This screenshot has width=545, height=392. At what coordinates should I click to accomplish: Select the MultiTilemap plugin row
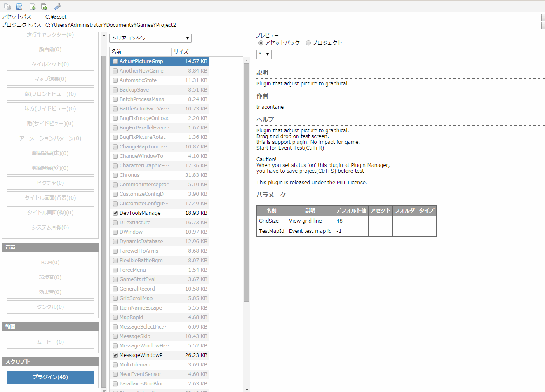point(159,365)
